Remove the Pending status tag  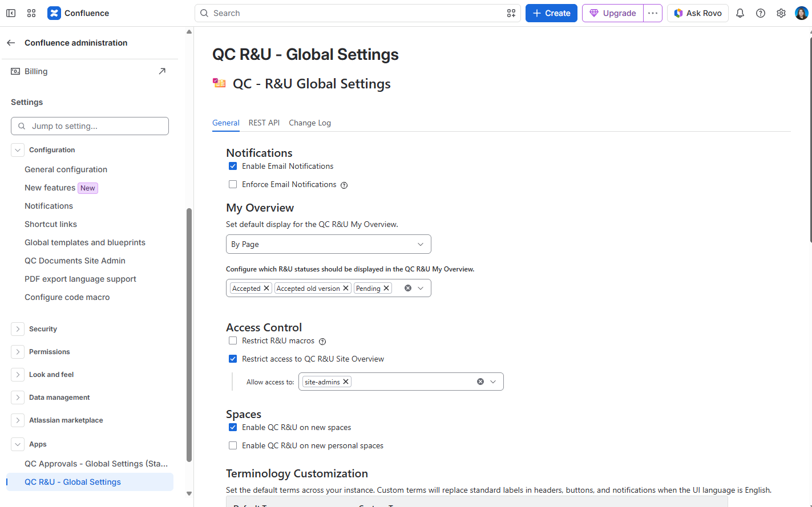pos(386,289)
